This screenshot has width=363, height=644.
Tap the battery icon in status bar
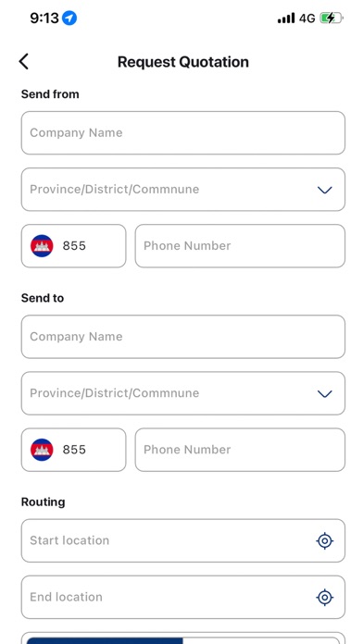pos(332,19)
